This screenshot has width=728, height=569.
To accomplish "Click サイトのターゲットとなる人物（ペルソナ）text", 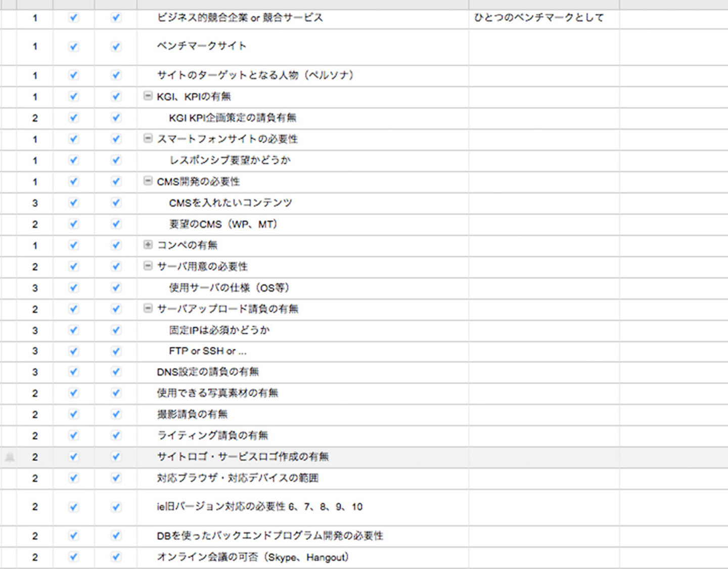I will point(255,75).
